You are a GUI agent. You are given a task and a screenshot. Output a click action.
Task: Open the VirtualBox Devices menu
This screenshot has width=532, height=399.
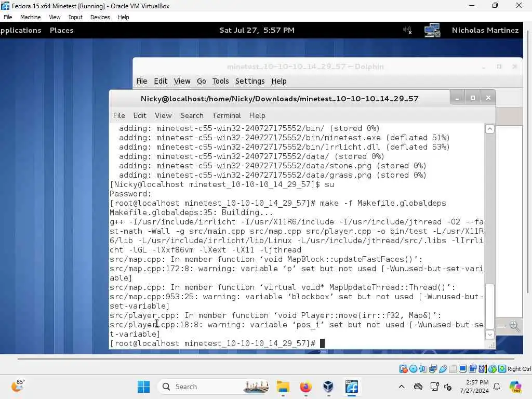(100, 17)
